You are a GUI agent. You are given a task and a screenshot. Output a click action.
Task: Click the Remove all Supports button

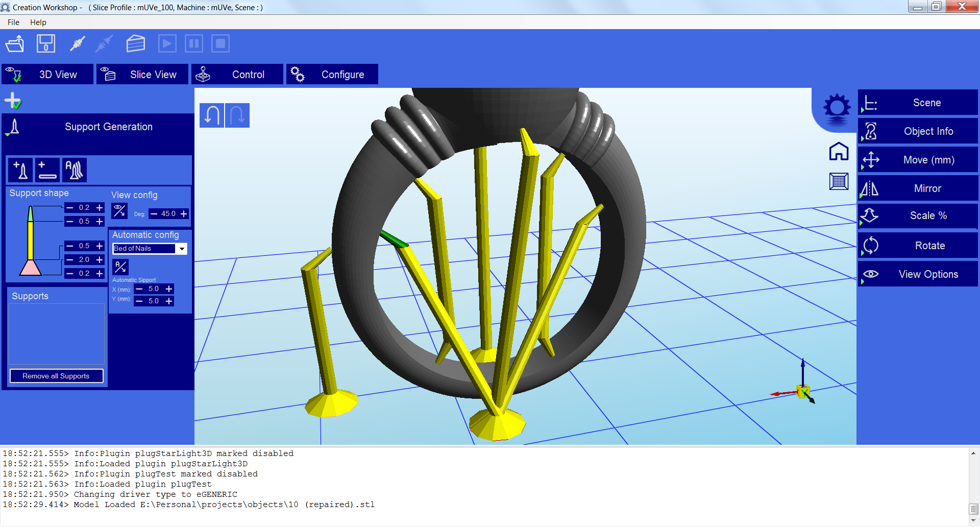coord(56,376)
